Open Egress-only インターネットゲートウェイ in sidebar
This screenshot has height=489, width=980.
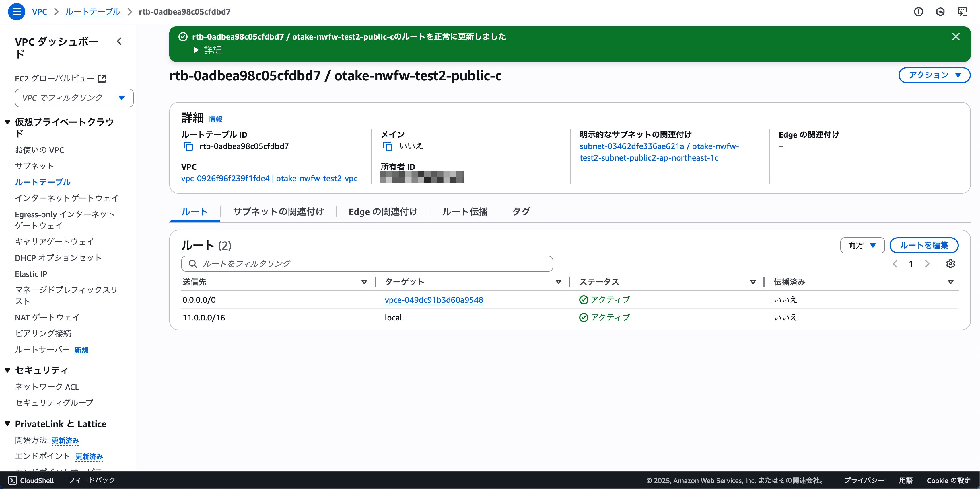point(65,220)
